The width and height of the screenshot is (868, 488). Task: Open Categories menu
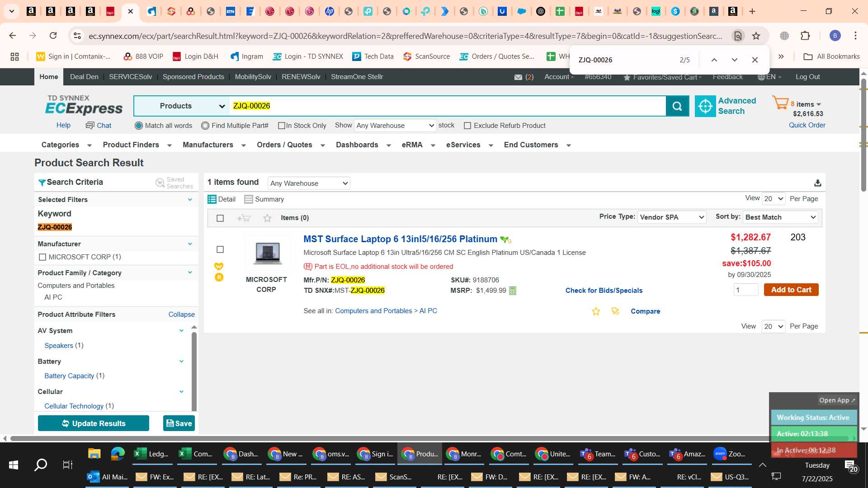pyautogui.click(x=66, y=145)
